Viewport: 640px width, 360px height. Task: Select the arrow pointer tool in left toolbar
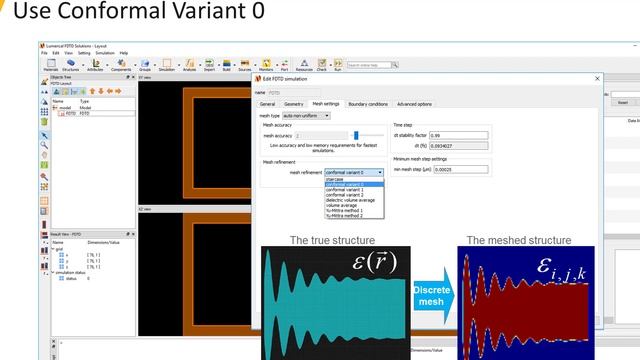pos(44,135)
